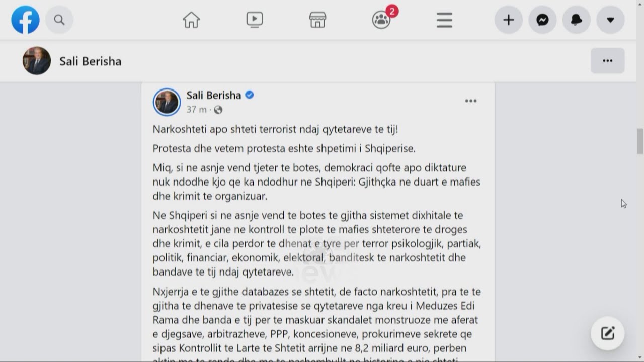Open the Marketplace storefront icon

point(317,20)
